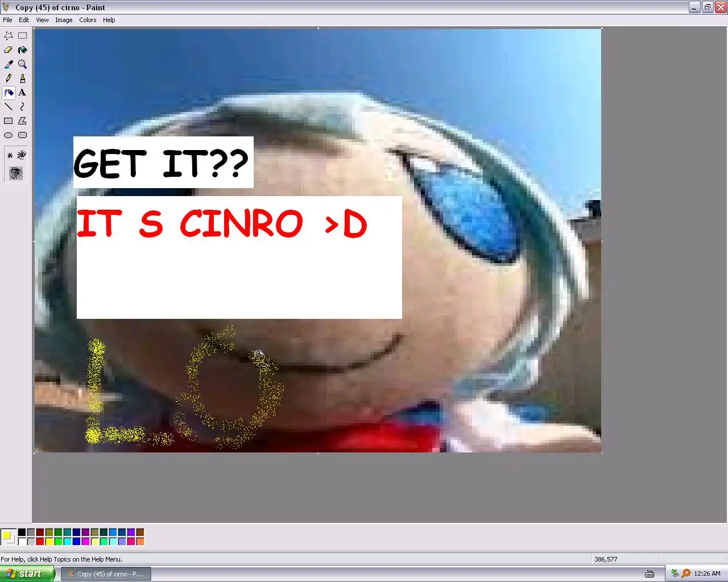728x582 pixels.
Task: Pick the bright blue swatch in bottom row
Action: point(76,542)
